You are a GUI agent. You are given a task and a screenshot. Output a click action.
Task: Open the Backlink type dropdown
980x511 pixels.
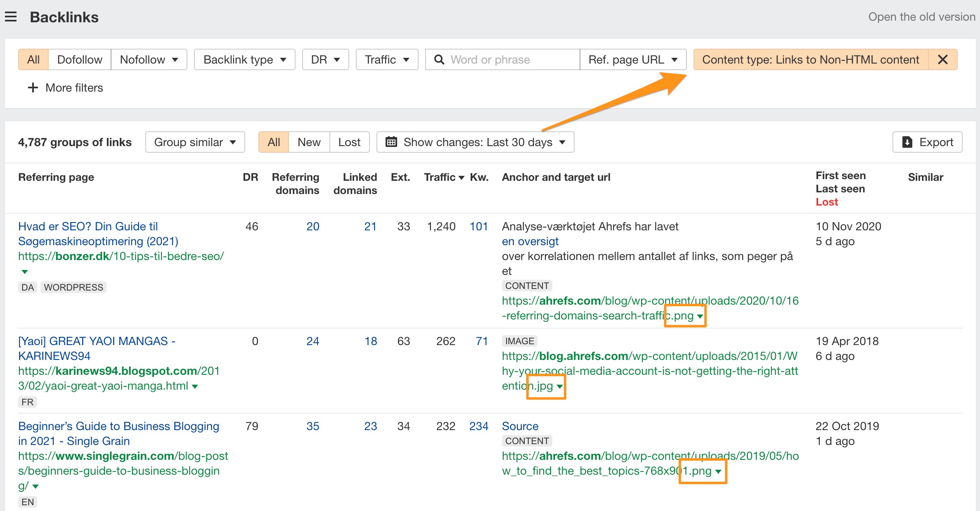point(244,60)
